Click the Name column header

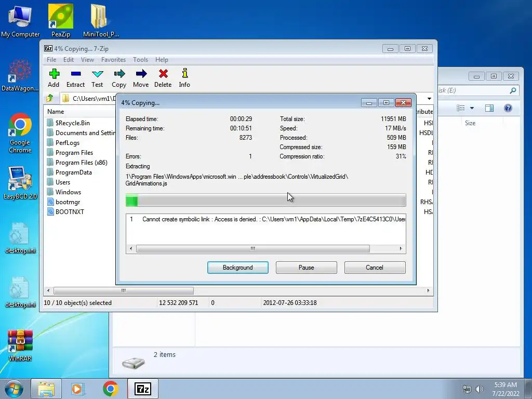click(56, 112)
